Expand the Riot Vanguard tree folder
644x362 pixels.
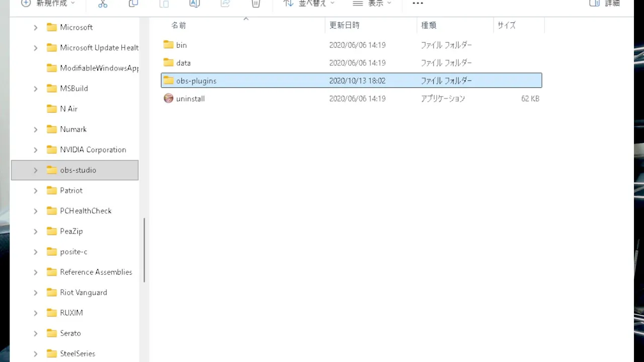[x=35, y=293]
